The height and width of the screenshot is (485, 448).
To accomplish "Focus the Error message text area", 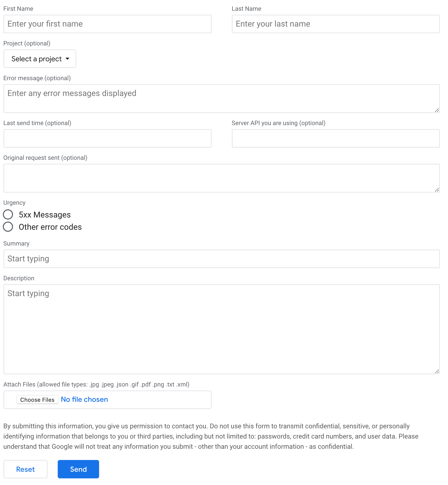I will pos(222,99).
